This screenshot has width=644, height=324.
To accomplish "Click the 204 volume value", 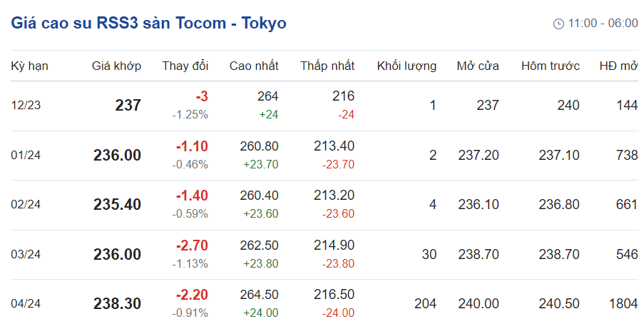I will 425,303.
